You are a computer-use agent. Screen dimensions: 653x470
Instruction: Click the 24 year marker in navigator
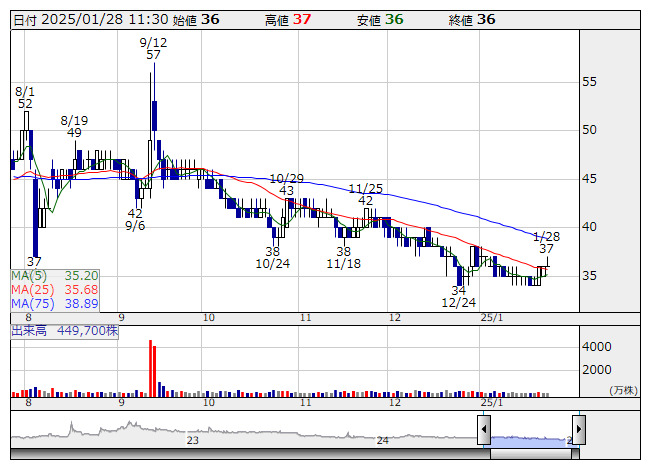382,440
